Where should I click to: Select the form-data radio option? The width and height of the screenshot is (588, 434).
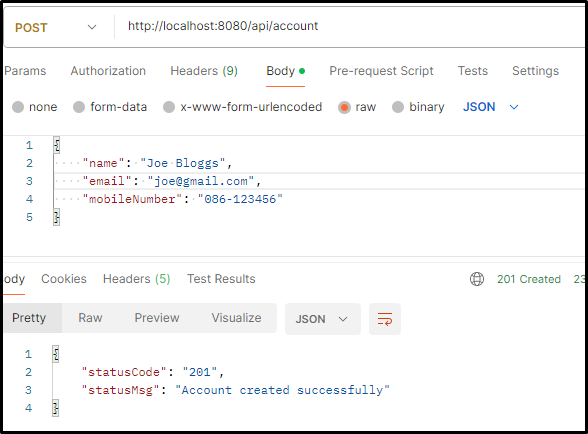79,107
